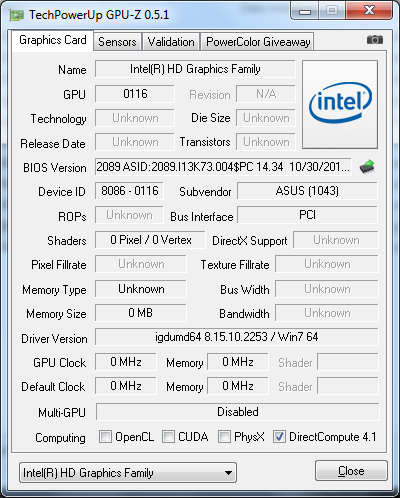This screenshot has height=498, width=400.
Task: Click the Bandwidth field value
Action: pyautogui.click(x=327, y=313)
